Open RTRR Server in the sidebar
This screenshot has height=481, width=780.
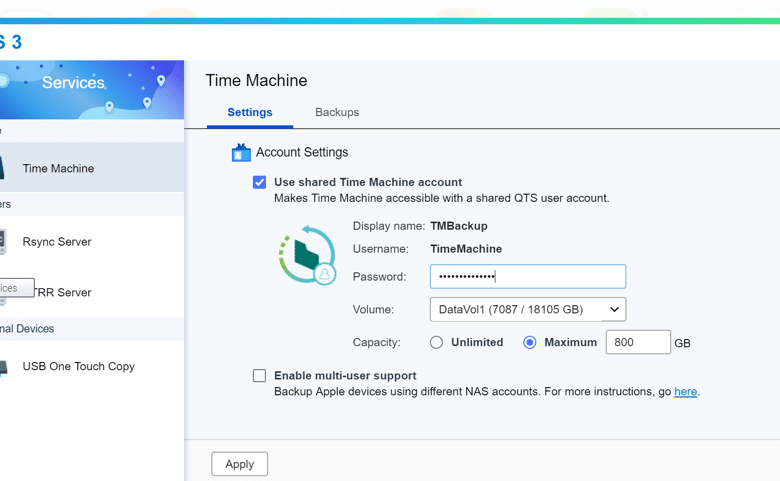[92, 292]
